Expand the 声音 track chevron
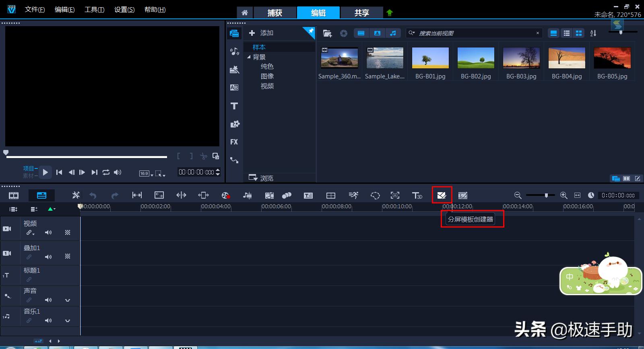The image size is (644, 349). [x=68, y=300]
